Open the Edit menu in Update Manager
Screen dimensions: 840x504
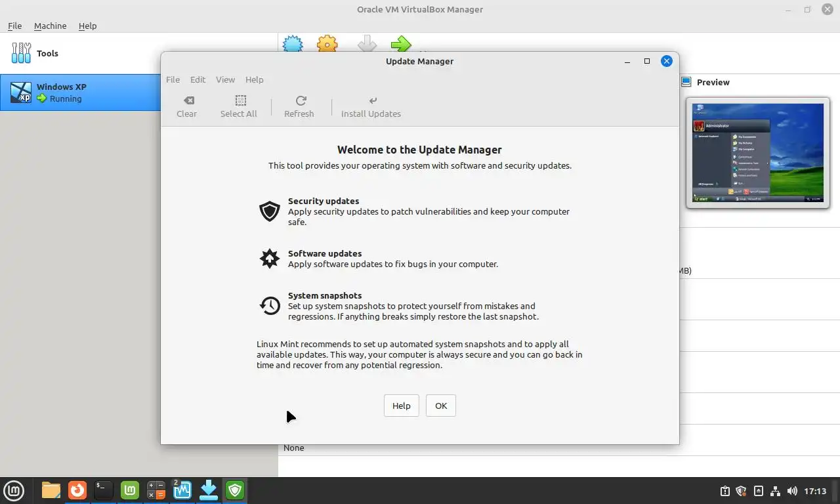click(198, 79)
